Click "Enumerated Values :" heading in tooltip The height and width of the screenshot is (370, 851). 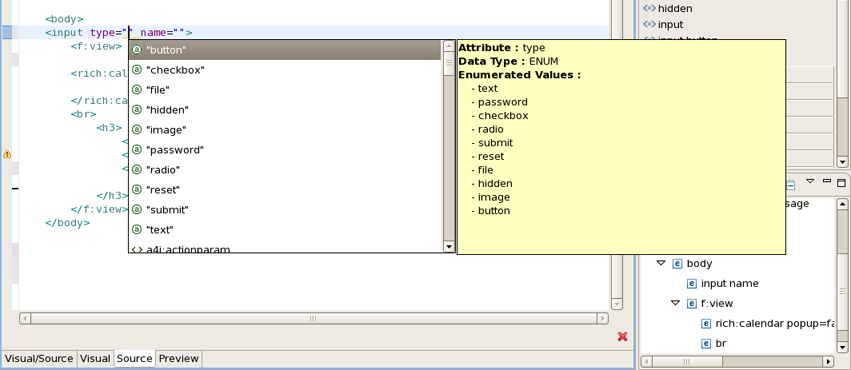[519, 75]
